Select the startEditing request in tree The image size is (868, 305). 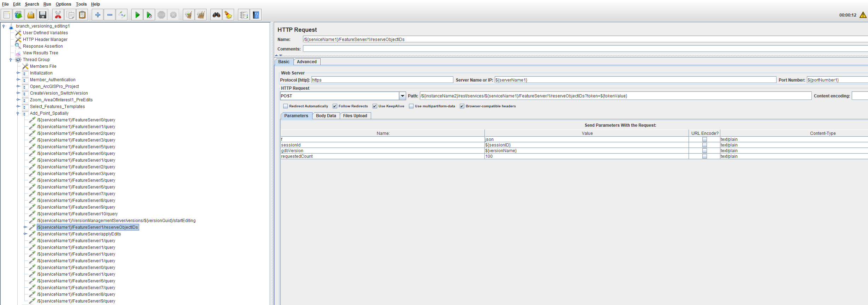[x=116, y=221]
